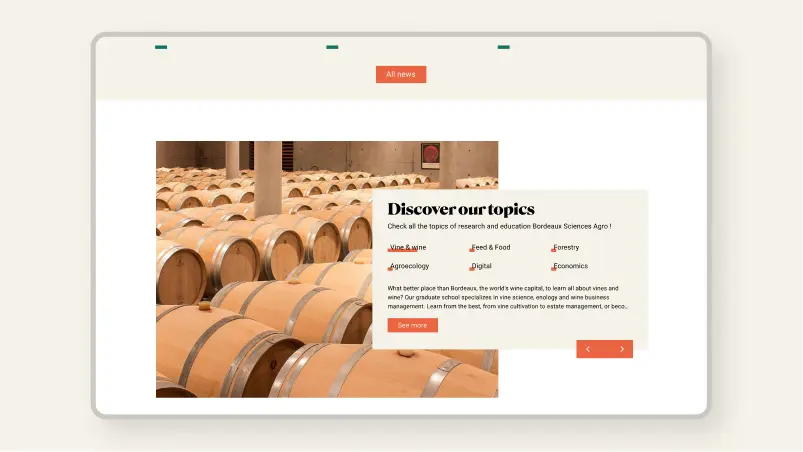Choose the Forestry topic
Screen dimensions: 803x452
coord(565,247)
